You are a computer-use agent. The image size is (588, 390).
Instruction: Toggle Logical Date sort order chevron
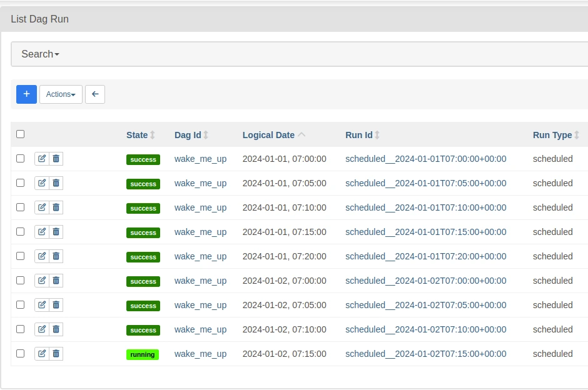(x=302, y=135)
